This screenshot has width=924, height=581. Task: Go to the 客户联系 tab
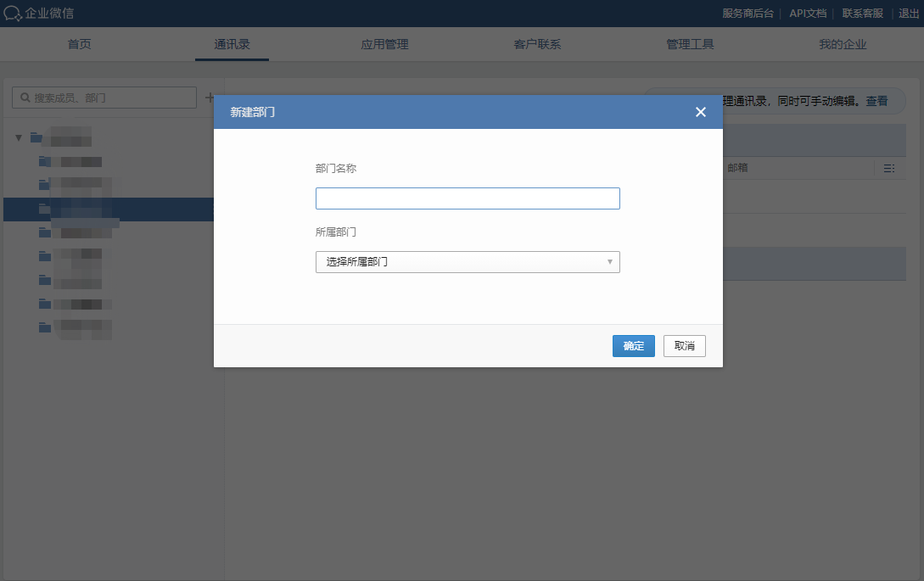tap(537, 44)
